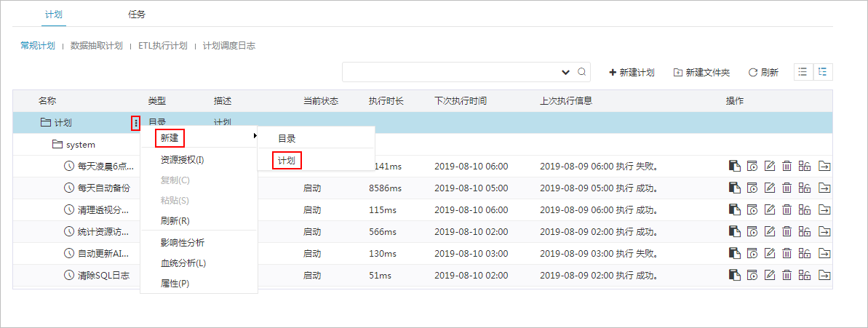Delete 每天自动备份 via trash icon
The height and width of the screenshot is (328, 868).
pos(787,188)
